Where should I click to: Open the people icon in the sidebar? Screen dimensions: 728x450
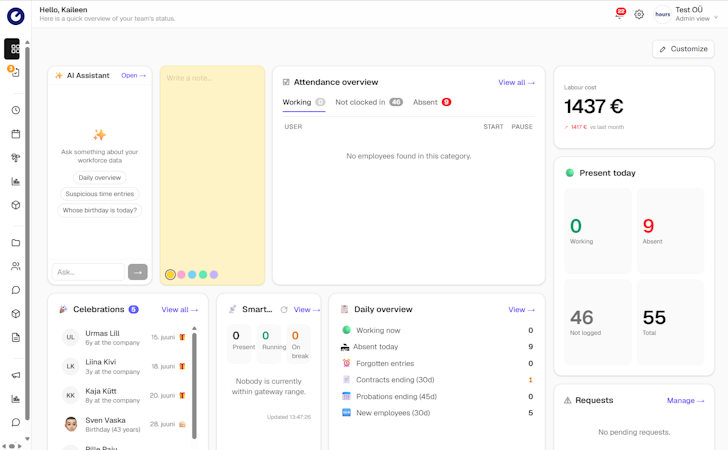16,266
